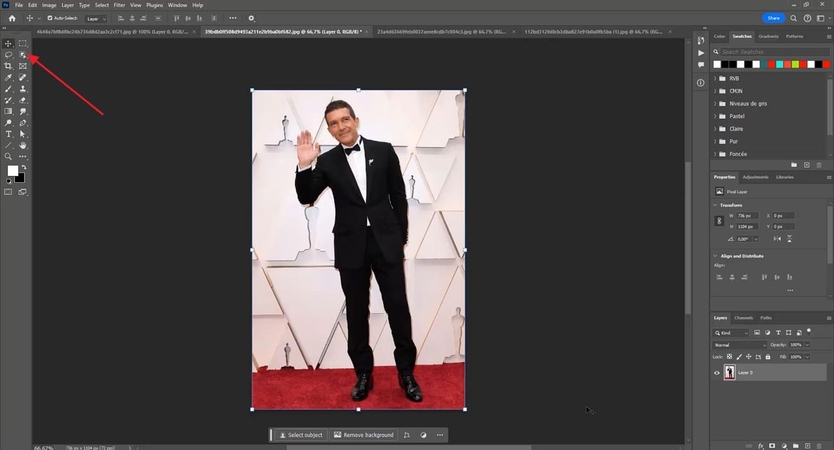Toggle lock position in Layers panel

click(748, 357)
